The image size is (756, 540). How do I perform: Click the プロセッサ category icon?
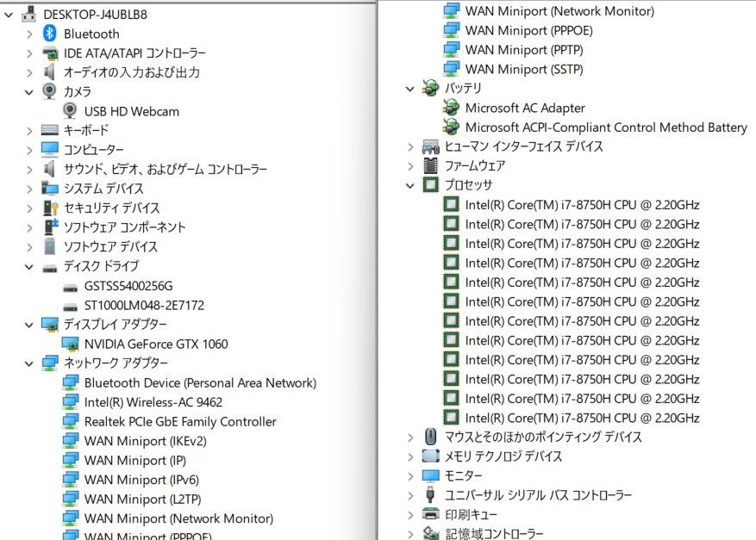click(x=430, y=184)
